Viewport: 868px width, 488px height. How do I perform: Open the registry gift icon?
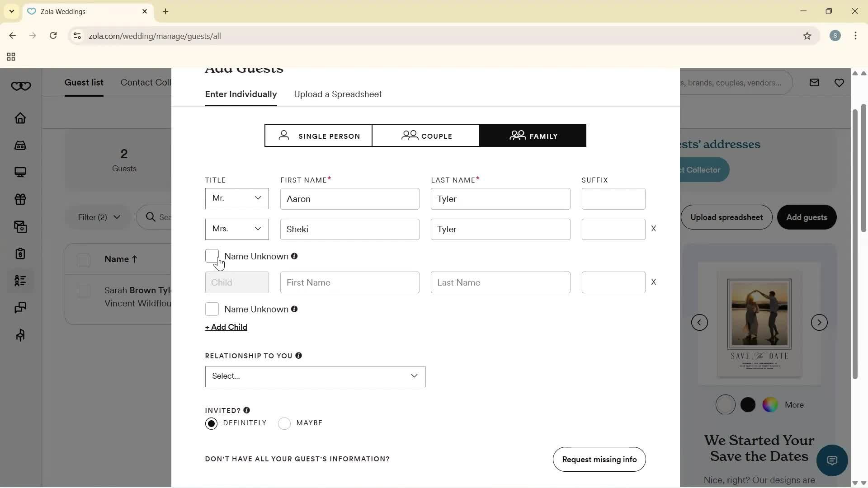[x=20, y=199]
